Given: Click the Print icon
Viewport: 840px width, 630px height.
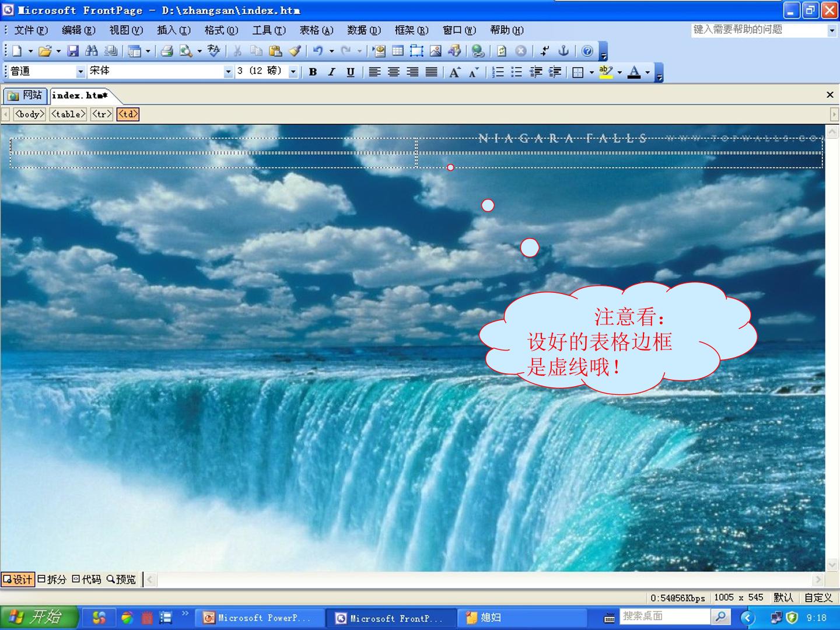Looking at the screenshot, I should (x=167, y=51).
